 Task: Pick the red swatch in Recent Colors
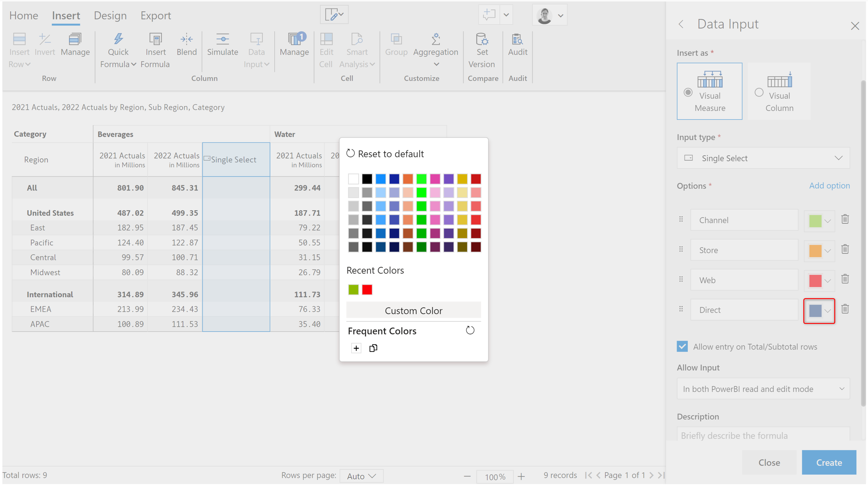pyautogui.click(x=367, y=290)
